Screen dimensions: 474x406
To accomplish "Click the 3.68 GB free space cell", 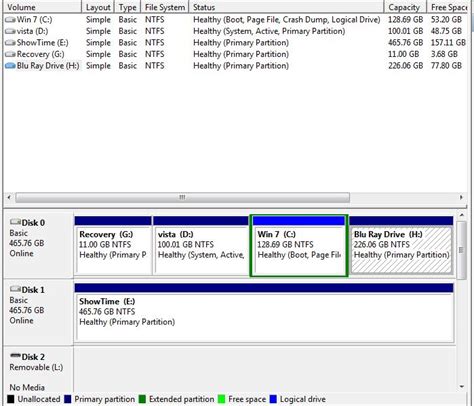I will [x=444, y=54].
